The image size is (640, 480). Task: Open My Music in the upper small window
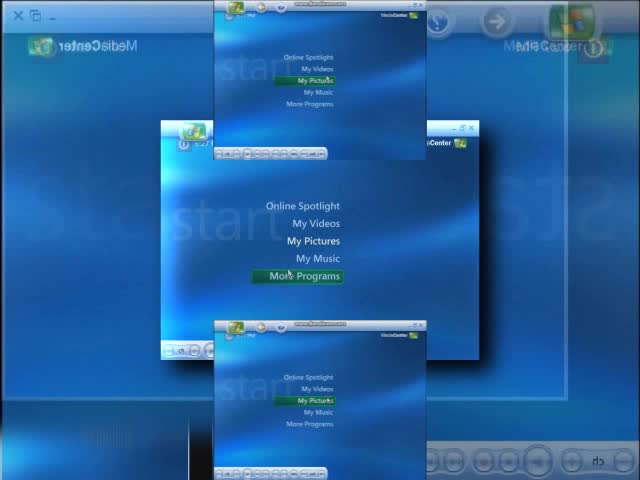point(318,93)
